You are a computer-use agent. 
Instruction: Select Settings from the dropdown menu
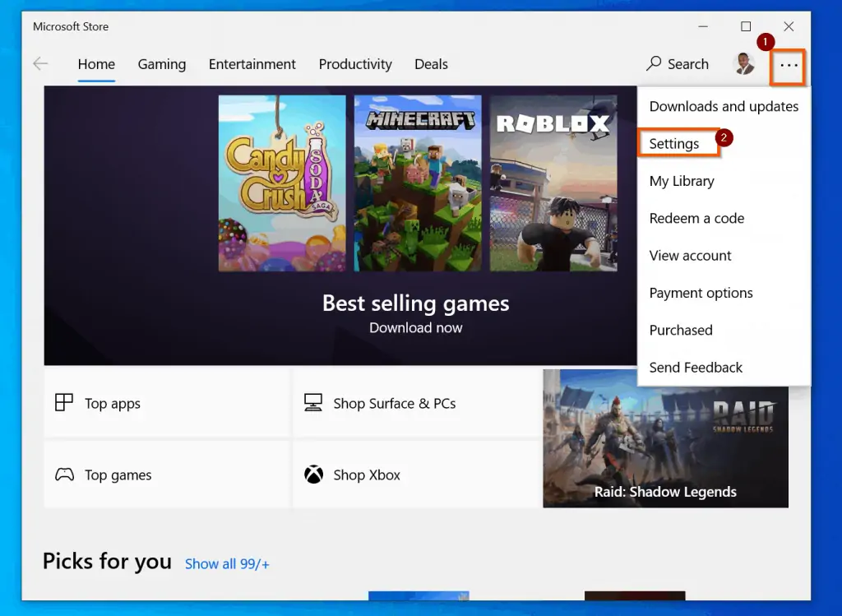(x=674, y=144)
